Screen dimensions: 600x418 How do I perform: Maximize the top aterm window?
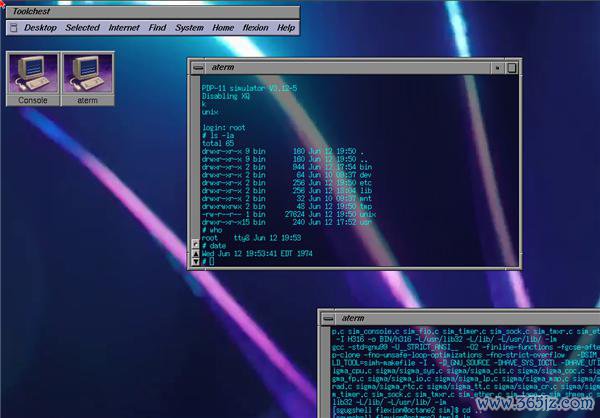[513, 67]
